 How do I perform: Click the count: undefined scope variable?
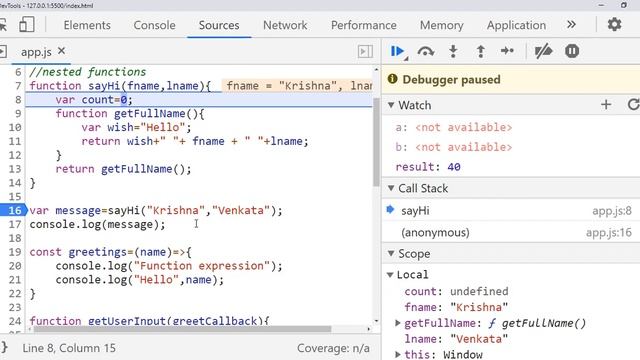click(456, 291)
